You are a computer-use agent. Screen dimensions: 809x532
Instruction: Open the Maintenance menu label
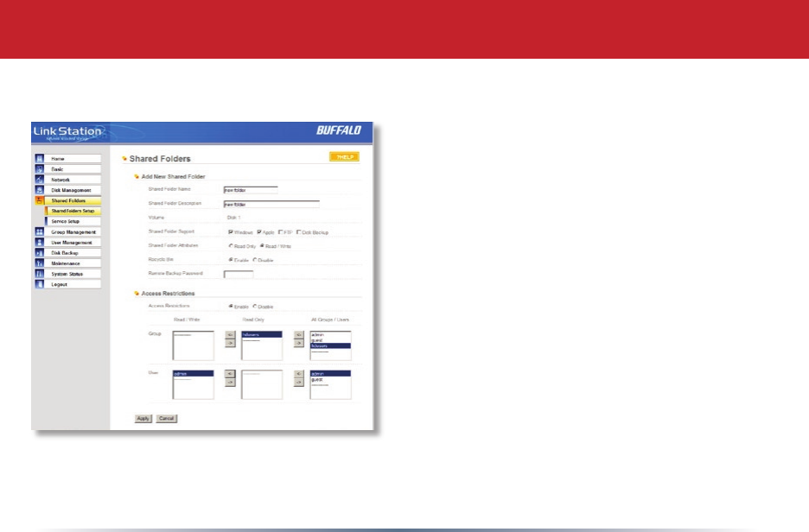(66, 263)
